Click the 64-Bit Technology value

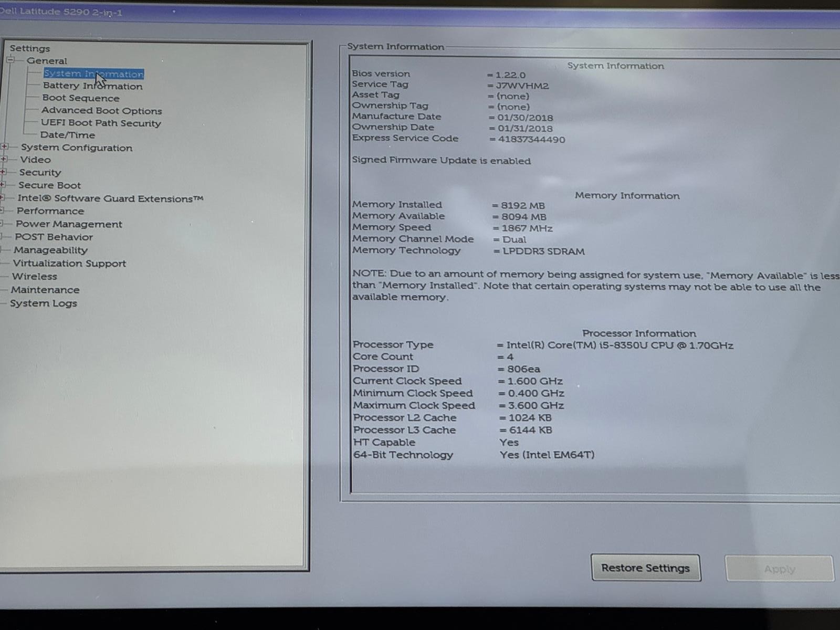pos(547,455)
